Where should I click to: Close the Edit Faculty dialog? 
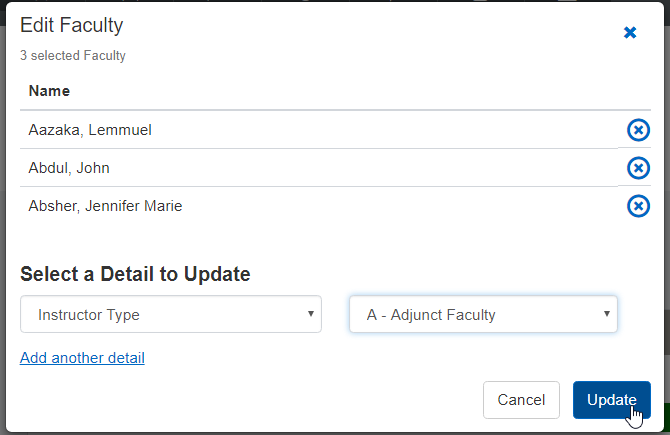pos(630,33)
